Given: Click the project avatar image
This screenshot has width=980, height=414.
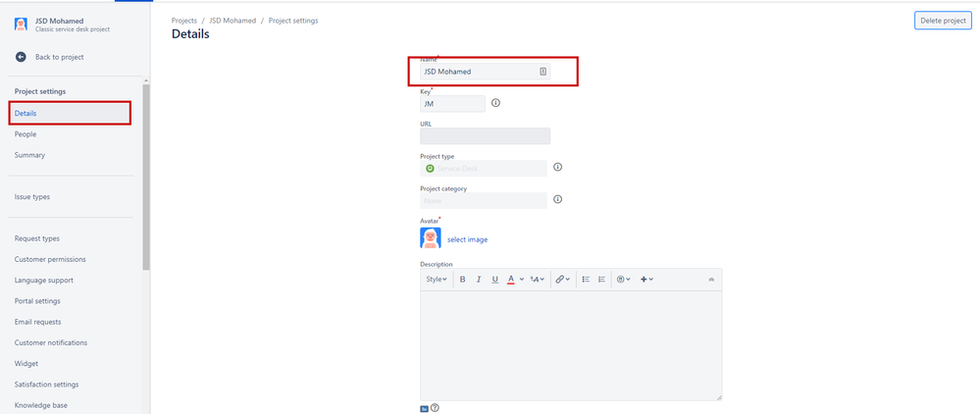Looking at the screenshot, I should (x=431, y=238).
